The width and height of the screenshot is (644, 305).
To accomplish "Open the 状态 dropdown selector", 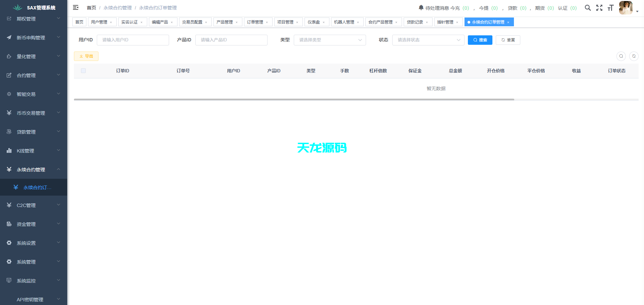I will (x=428, y=40).
